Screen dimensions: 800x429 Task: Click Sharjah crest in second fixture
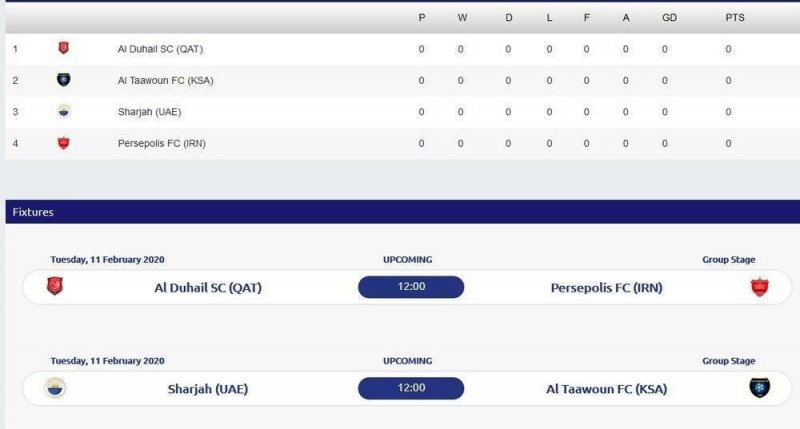(x=54, y=388)
